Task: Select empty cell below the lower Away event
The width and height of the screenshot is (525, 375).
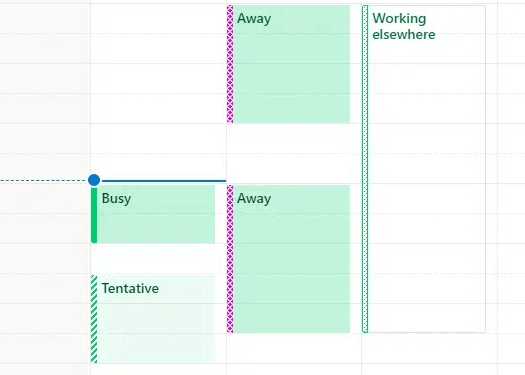Action: (x=294, y=349)
